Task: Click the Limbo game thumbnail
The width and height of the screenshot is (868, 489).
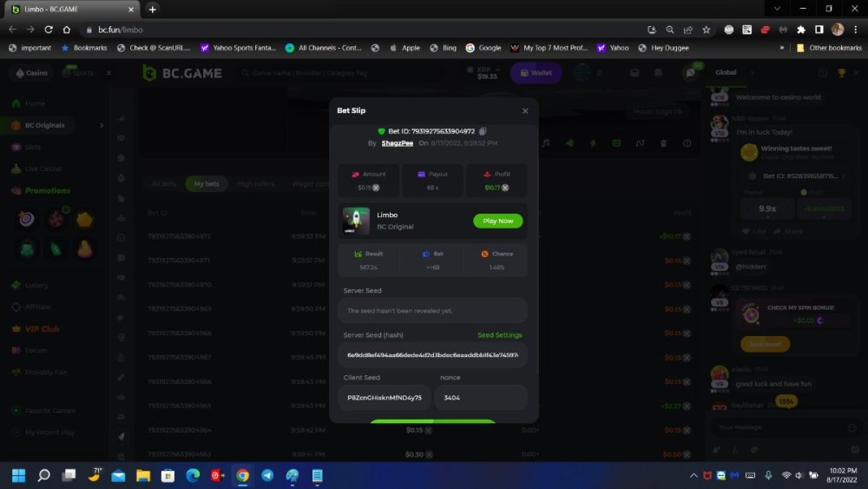Action: click(356, 221)
